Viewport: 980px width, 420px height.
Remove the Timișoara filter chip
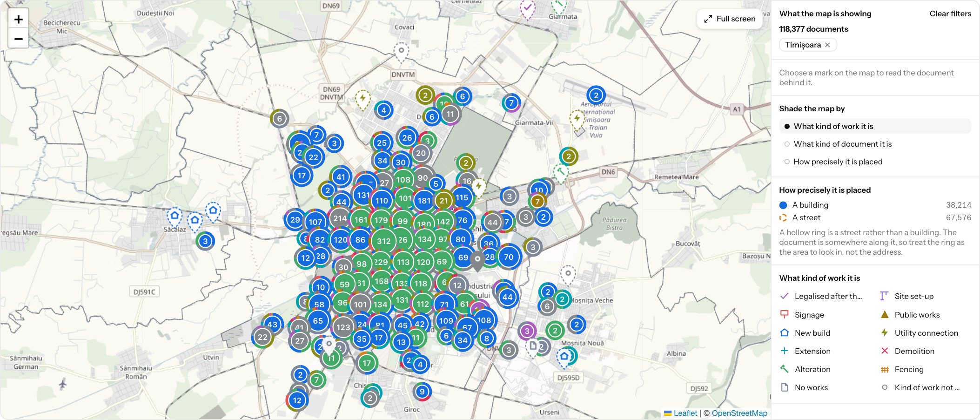coord(827,45)
